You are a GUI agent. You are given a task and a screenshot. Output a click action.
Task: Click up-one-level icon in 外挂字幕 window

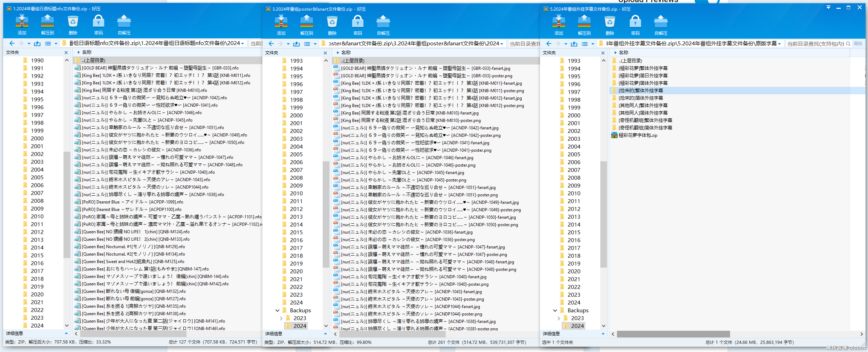pos(574,44)
